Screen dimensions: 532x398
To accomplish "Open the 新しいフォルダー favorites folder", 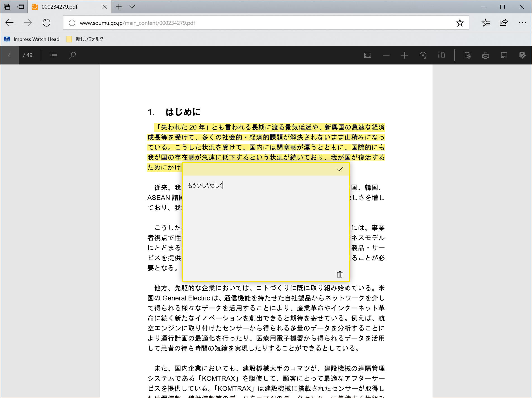I will point(86,39).
